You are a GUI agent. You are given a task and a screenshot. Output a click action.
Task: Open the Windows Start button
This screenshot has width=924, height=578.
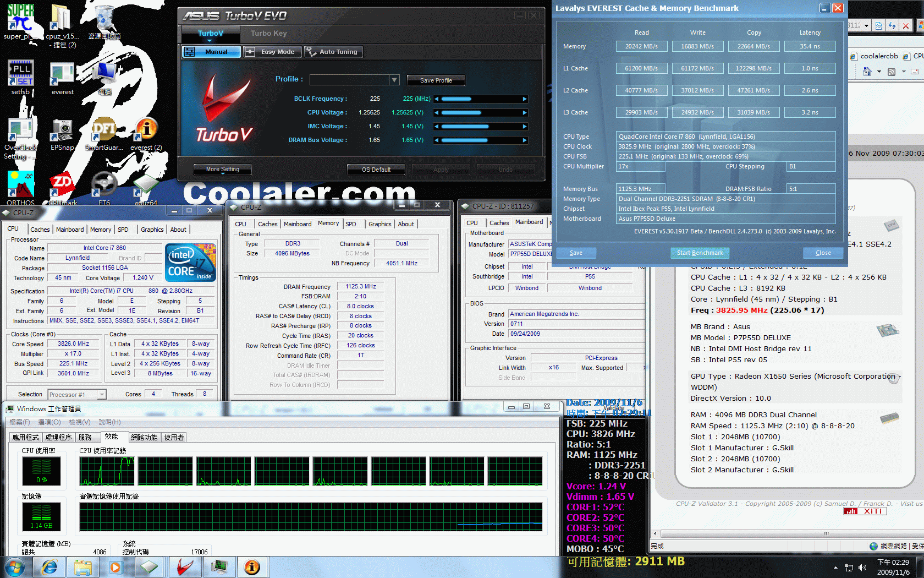pyautogui.click(x=14, y=567)
